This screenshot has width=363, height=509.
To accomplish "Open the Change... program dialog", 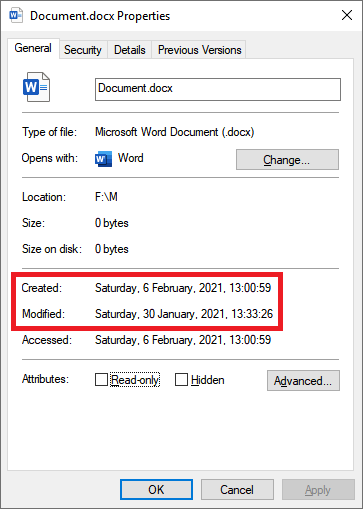I will (x=287, y=160).
